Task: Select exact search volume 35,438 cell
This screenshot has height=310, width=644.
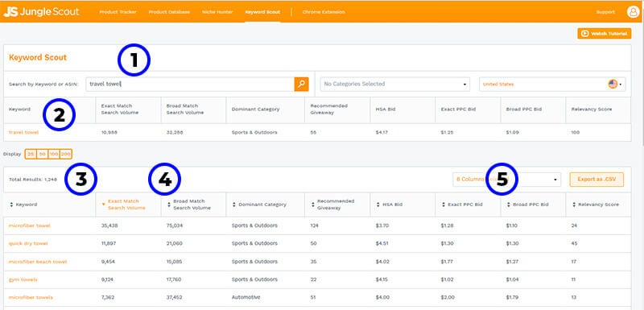Action: (x=109, y=225)
